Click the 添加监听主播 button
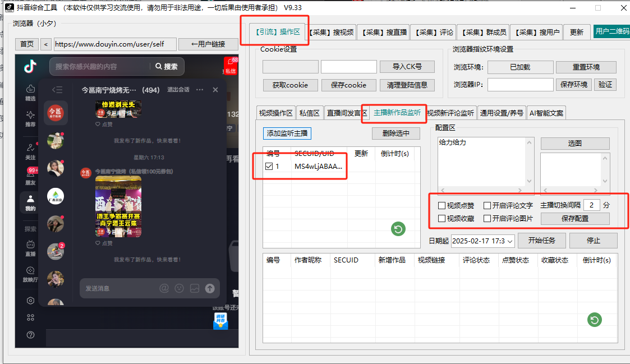Screen dimensions: 630x364 [287, 133]
